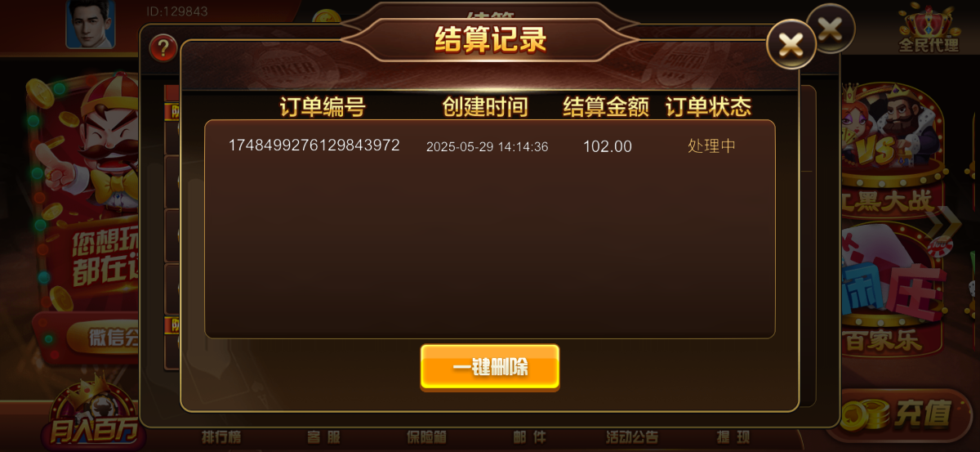This screenshot has height=452, width=980.
Task: Open 提现 in the bottom bar
Action: (733, 437)
